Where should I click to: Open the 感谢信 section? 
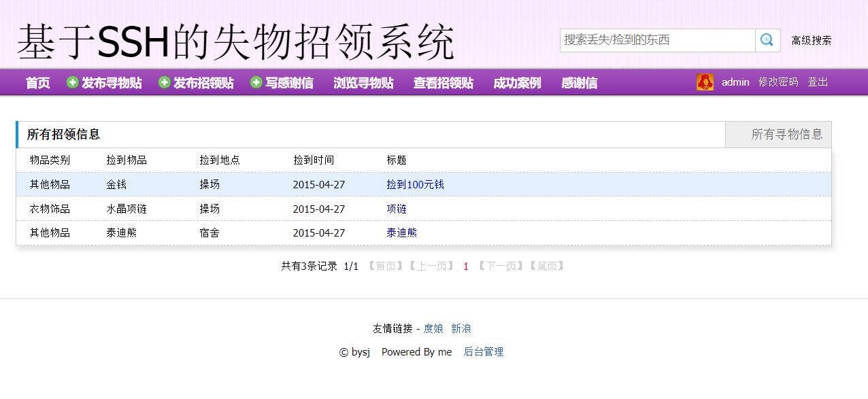click(x=579, y=82)
